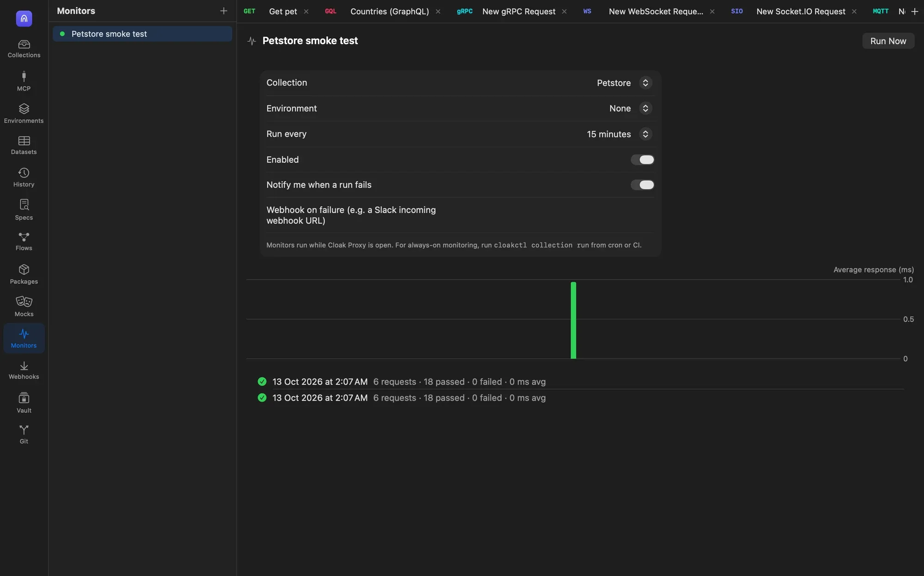This screenshot has height=576, width=924.
Task: Open the Specs sidebar section
Action: pos(24,210)
